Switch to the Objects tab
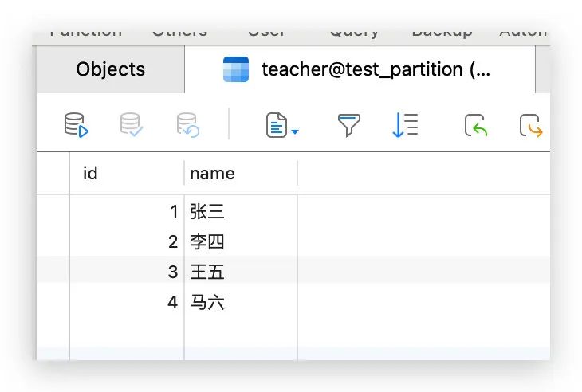Screen dimensions: 582x392 [x=111, y=69]
